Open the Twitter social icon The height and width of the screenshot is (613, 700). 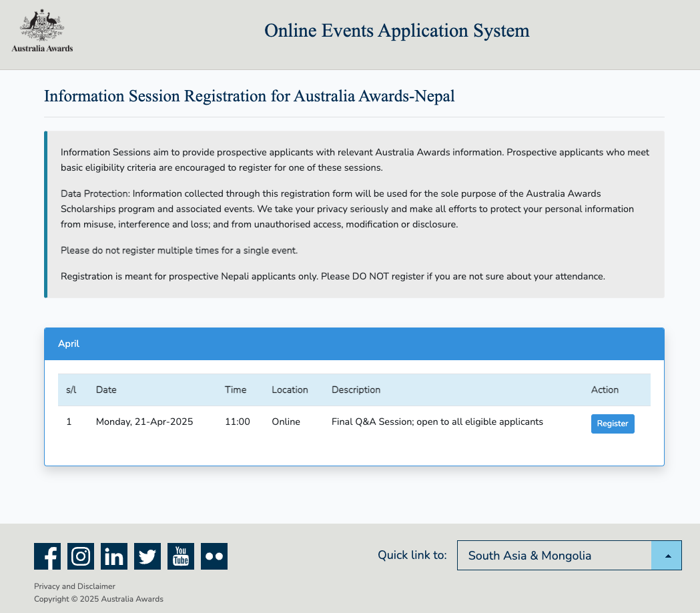(x=147, y=556)
